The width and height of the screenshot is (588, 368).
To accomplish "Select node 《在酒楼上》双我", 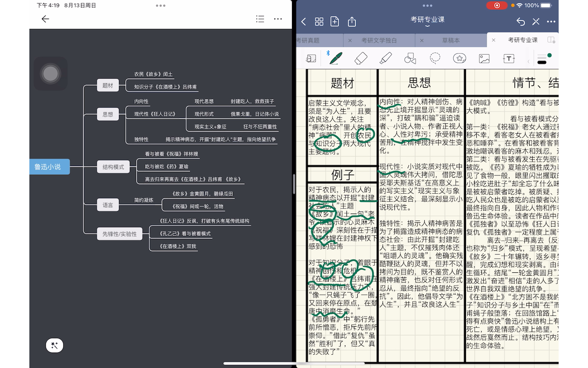I will tap(178, 246).
